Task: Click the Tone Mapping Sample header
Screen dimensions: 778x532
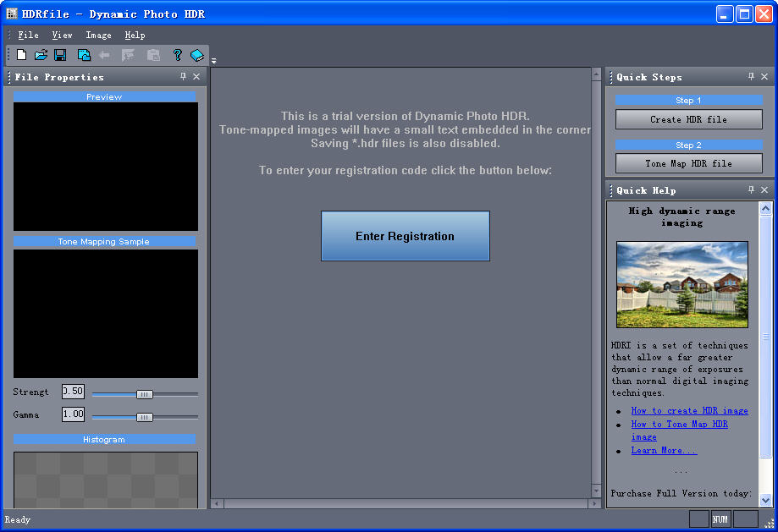Action: coord(104,241)
